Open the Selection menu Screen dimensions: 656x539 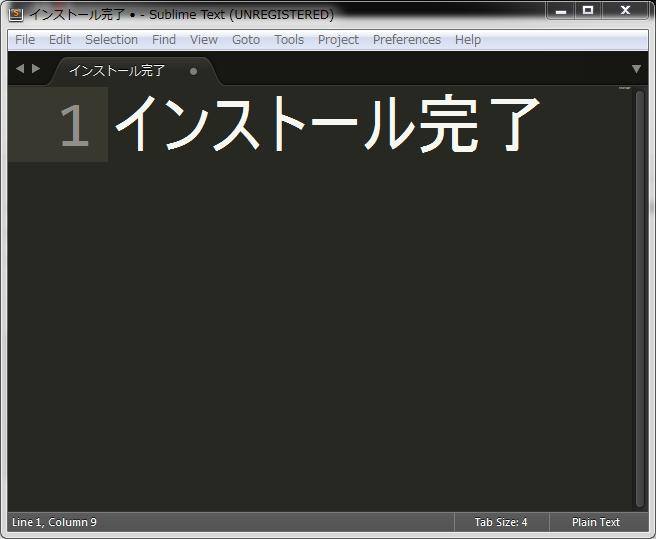pyautogui.click(x=111, y=40)
